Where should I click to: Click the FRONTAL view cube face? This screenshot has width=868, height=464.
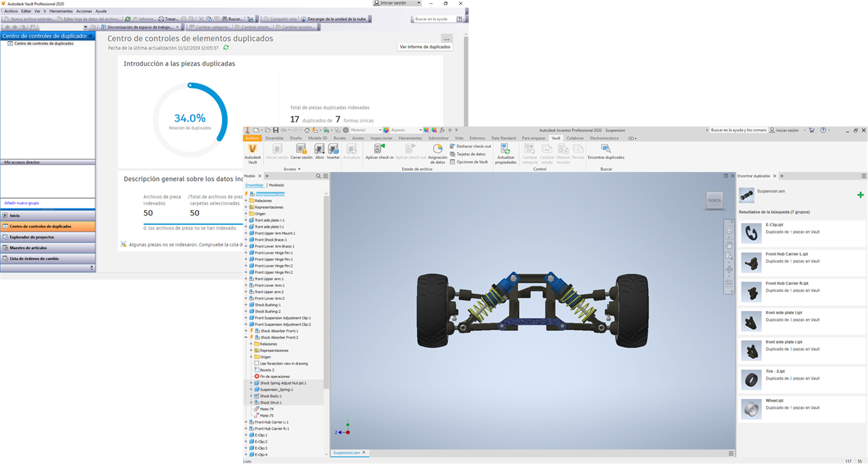(714, 200)
